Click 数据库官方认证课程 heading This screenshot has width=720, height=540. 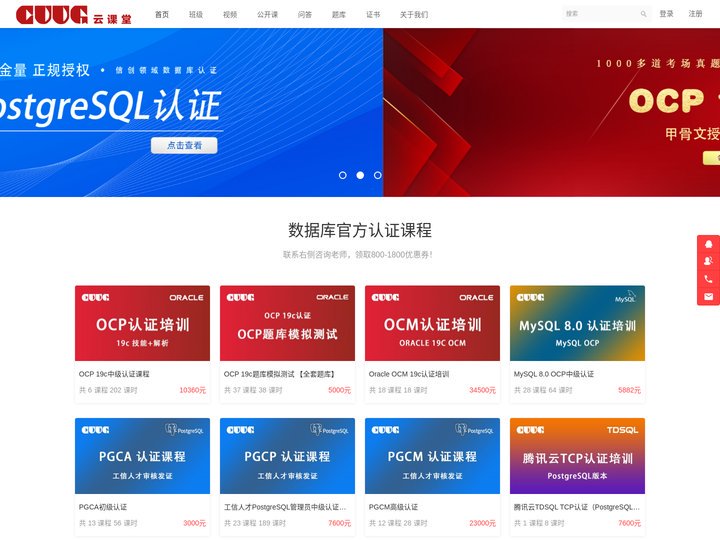(360, 231)
